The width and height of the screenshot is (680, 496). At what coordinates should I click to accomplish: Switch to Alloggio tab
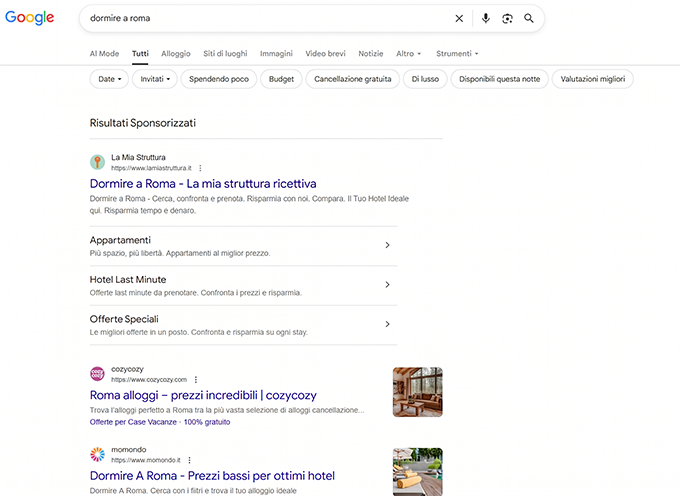click(x=176, y=53)
